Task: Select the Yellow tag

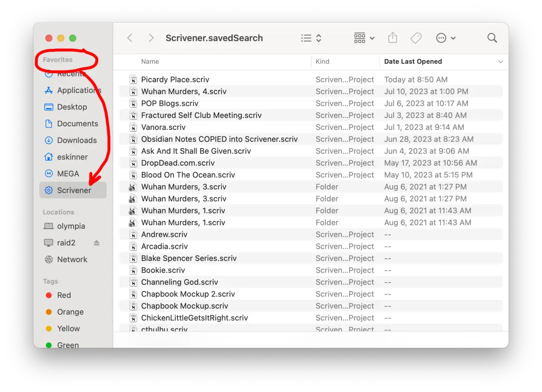Action: pyautogui.click(x=73, y=329)
